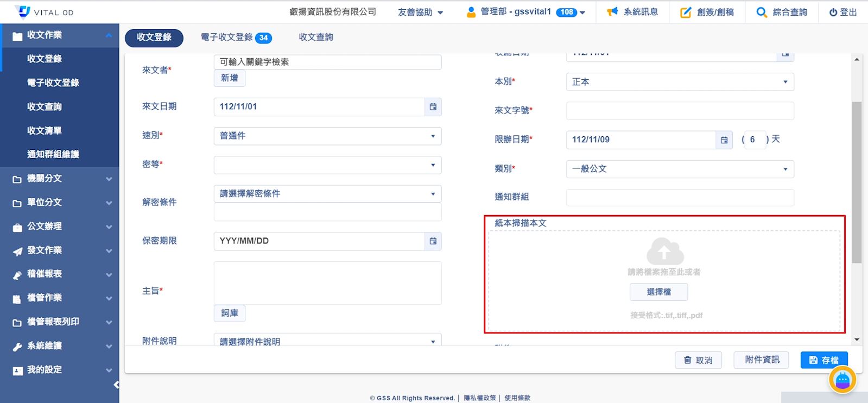Click the 創簽/創稿 edit icon

[686, 12]
